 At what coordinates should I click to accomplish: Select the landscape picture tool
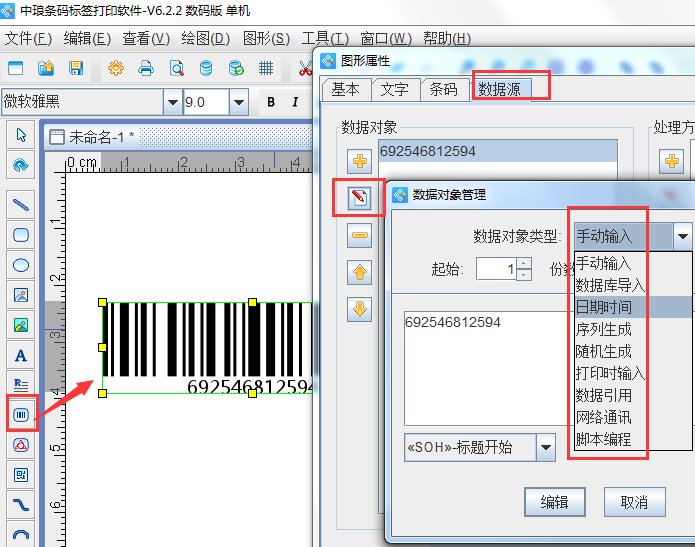(21, 325)
